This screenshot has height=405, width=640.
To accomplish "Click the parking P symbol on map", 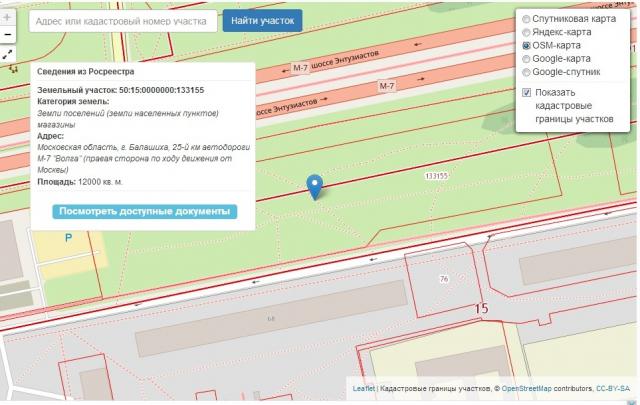I will click(x=68, y=238).
